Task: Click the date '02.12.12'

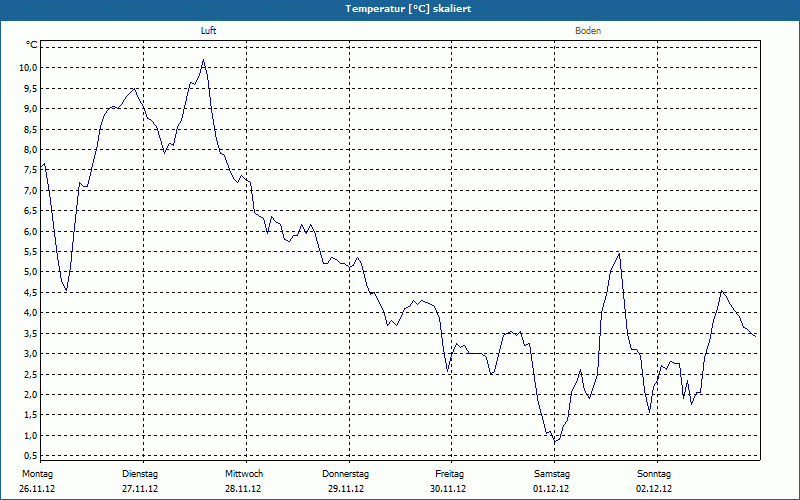Action: tap(654, 489)
